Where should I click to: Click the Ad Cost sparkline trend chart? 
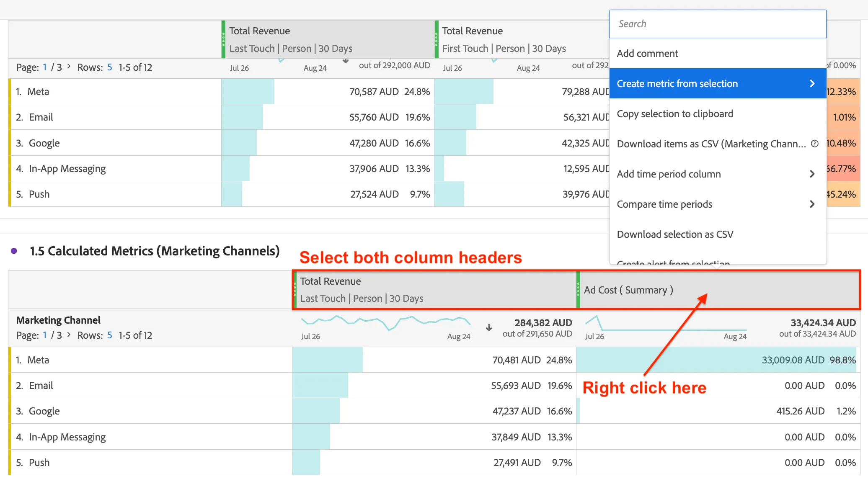[x=666, y=324]
